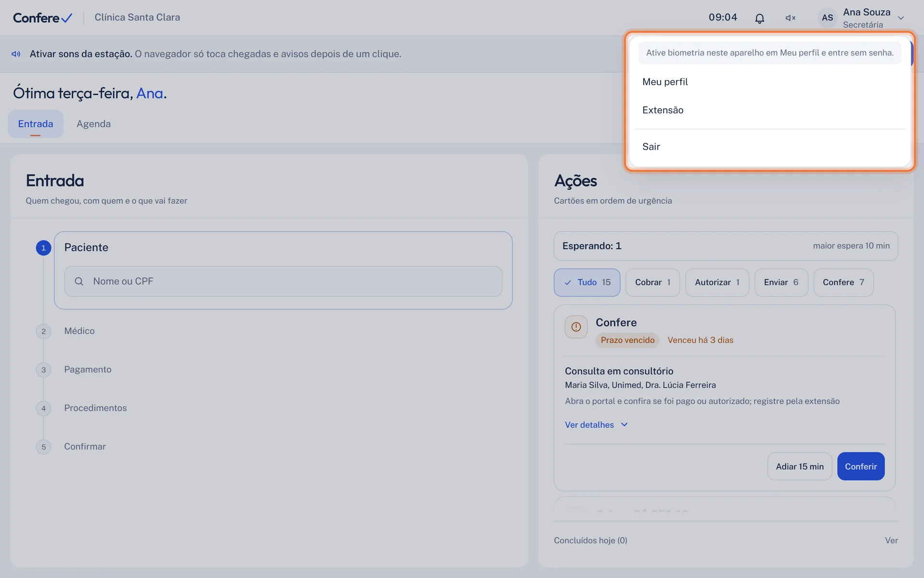Choose Extensão in the account menu
Viewport: 924px width, 578px height.
point(770,110)
